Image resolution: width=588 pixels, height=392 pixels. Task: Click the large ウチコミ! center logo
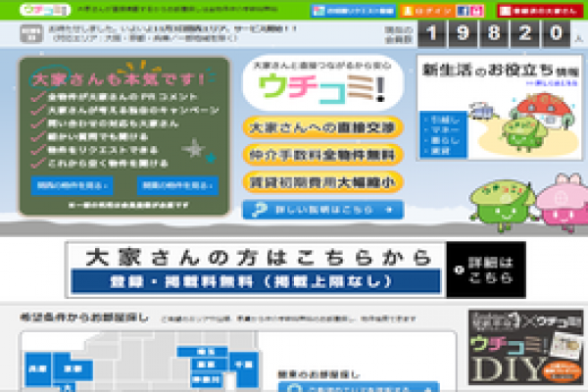pyautogui.click(x=322, y=83)
